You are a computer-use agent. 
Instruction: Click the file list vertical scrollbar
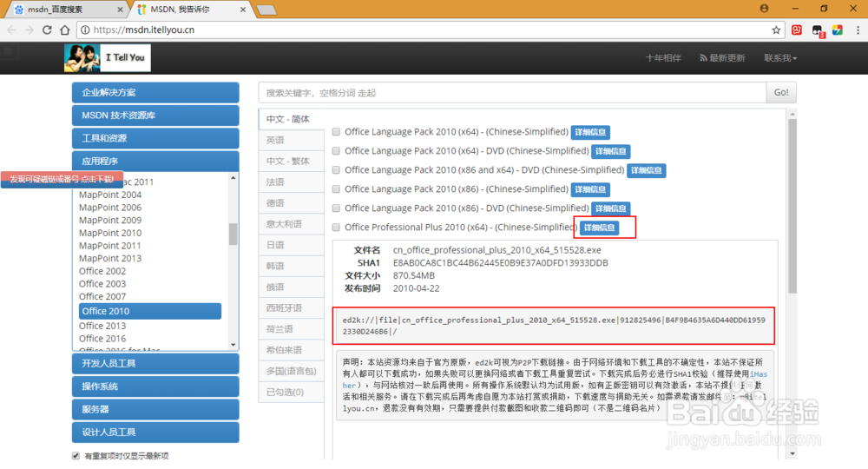792,206
